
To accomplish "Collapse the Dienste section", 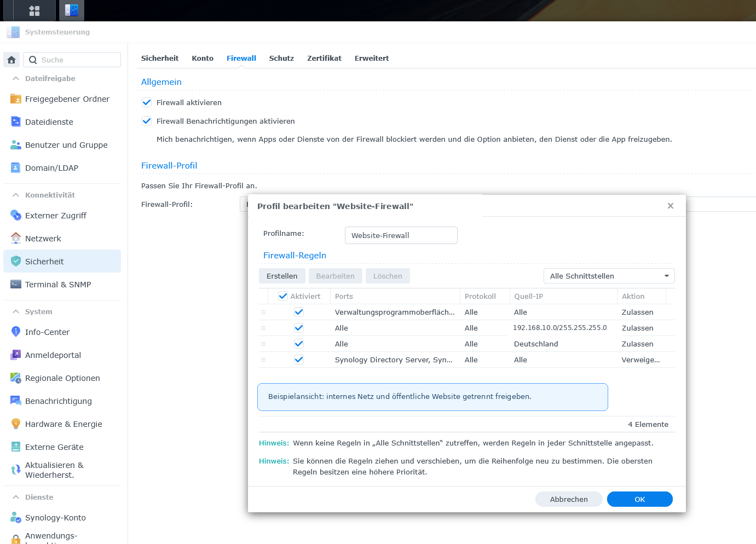I will (x=16, y=497).
